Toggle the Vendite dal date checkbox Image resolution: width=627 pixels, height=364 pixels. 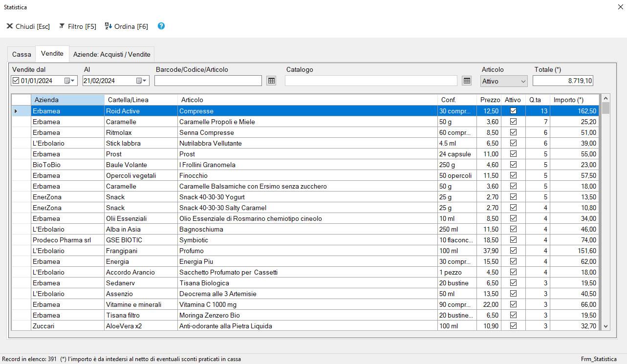click(x=16, y=81)
